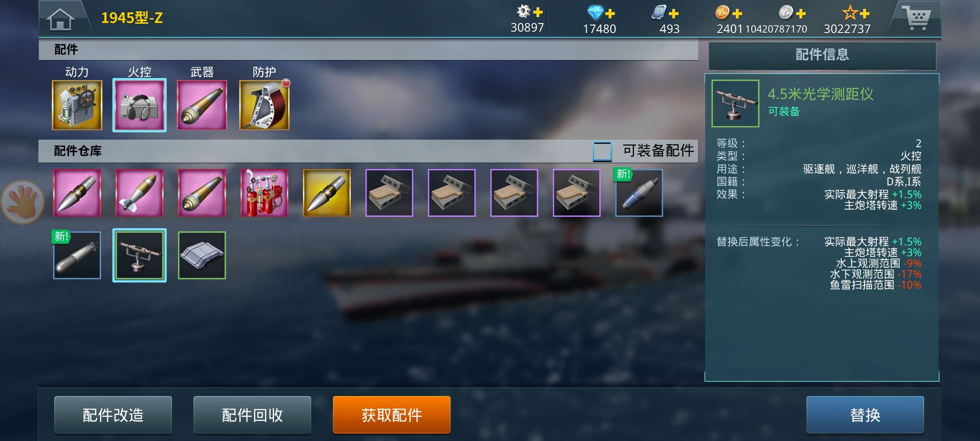Click 替换 to replace the part
The height and width of the screenshot is (441, 980).
point(865,415)
